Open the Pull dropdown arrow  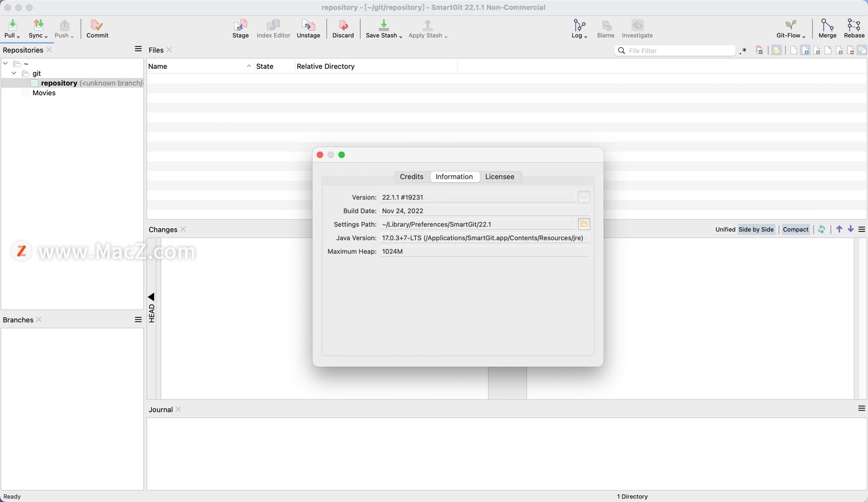(x=18, y=36)
